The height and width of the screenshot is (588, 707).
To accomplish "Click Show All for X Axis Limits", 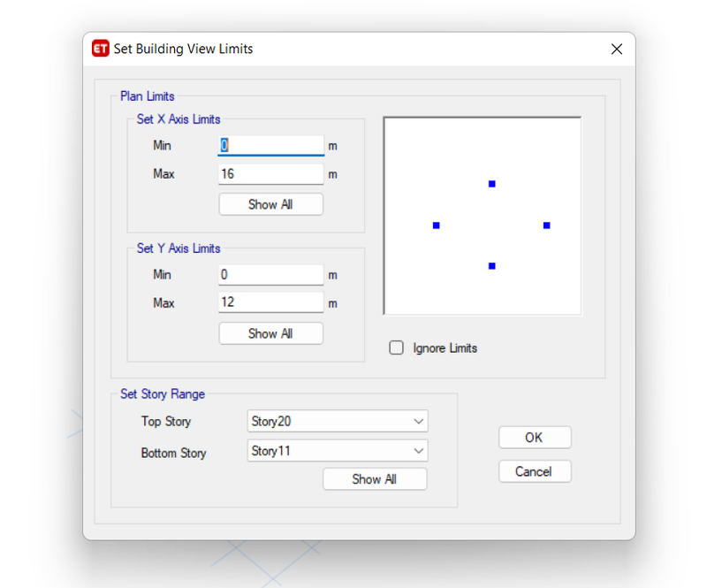I will click(x=271, y=204).
